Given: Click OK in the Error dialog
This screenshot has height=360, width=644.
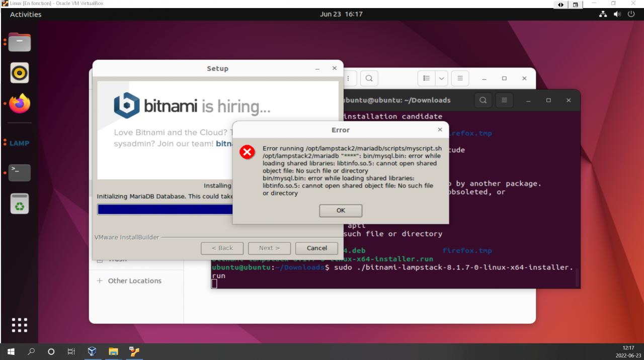Looking at the screenshot, I should pyautogui.click(x=341, y=211).
